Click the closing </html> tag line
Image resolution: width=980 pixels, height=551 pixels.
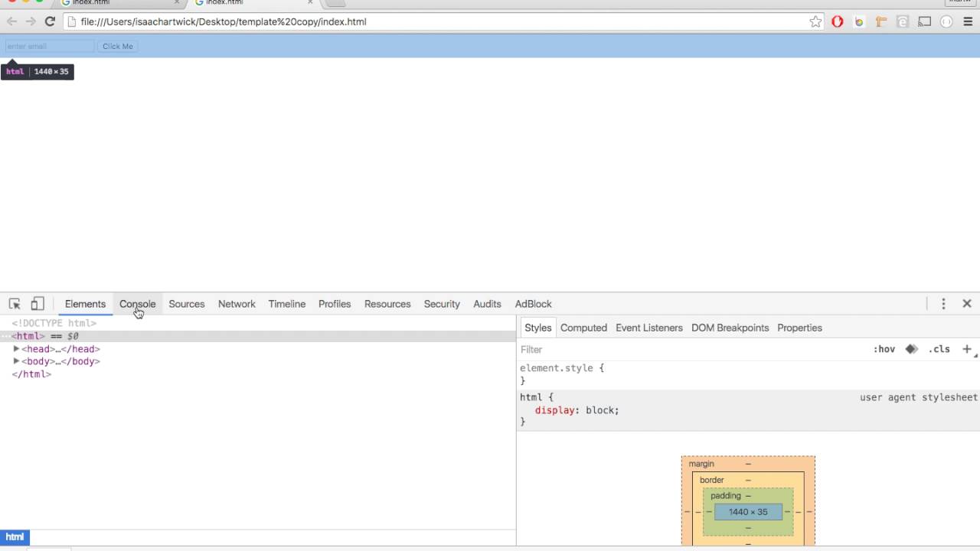point(31,374)
